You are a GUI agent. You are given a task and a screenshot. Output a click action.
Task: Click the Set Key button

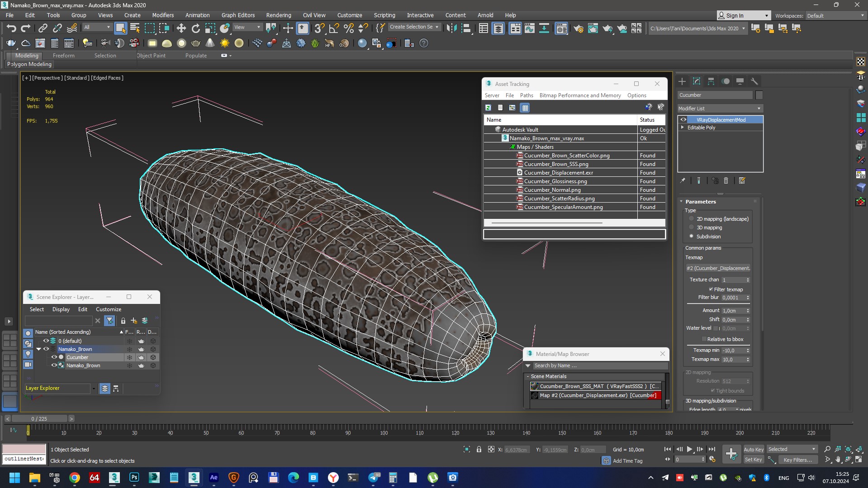pos(754,460)
